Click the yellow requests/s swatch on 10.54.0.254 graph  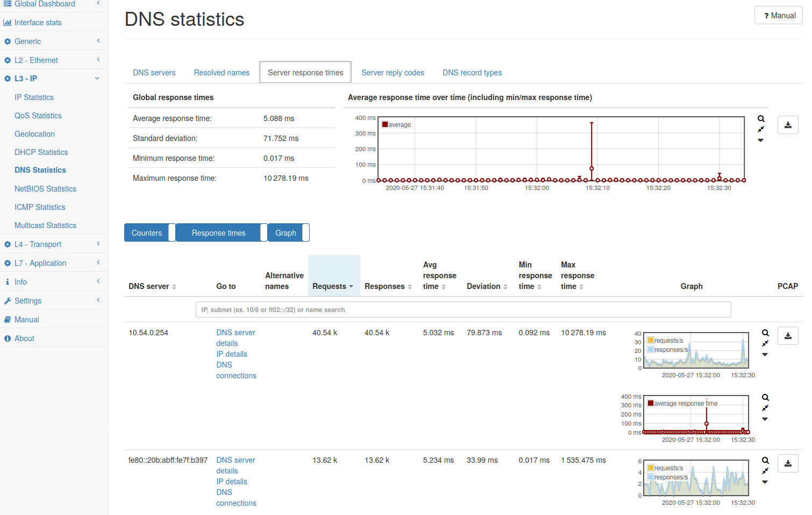click(x=651, y=340)
